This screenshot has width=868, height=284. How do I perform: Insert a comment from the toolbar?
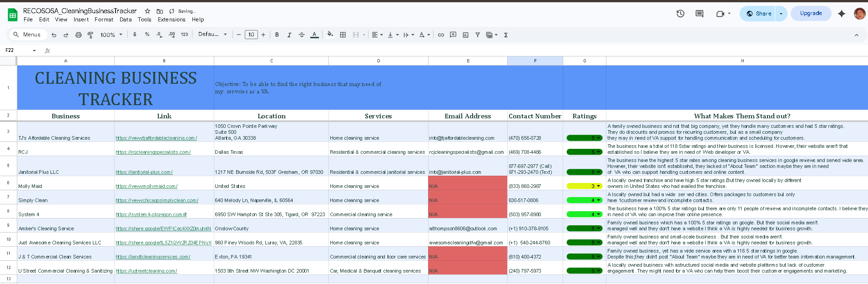coord(453,35)
